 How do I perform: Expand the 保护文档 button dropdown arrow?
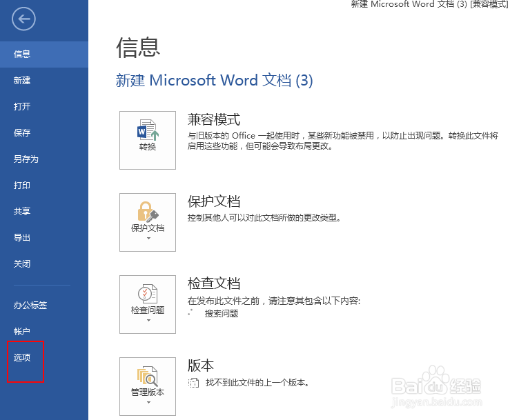coord(148,239)
